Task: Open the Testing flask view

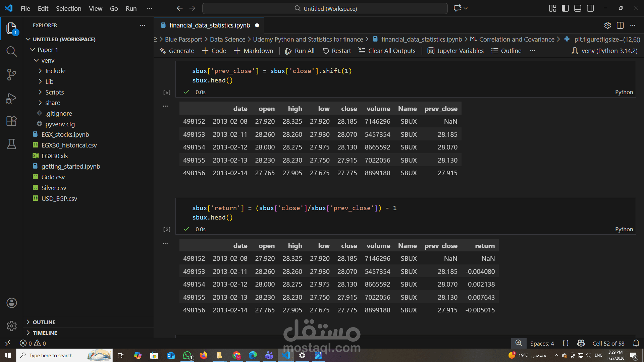Action: [x=11, y=144]
